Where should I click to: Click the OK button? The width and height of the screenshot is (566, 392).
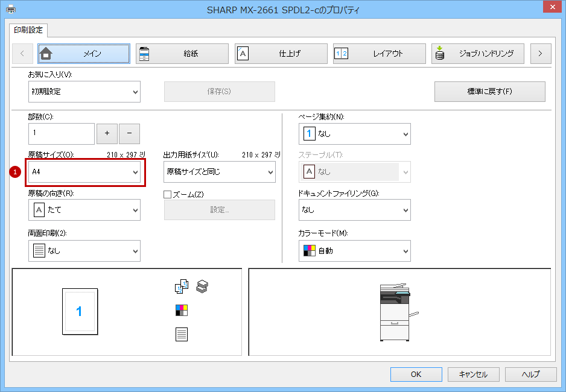pos(416,375)
